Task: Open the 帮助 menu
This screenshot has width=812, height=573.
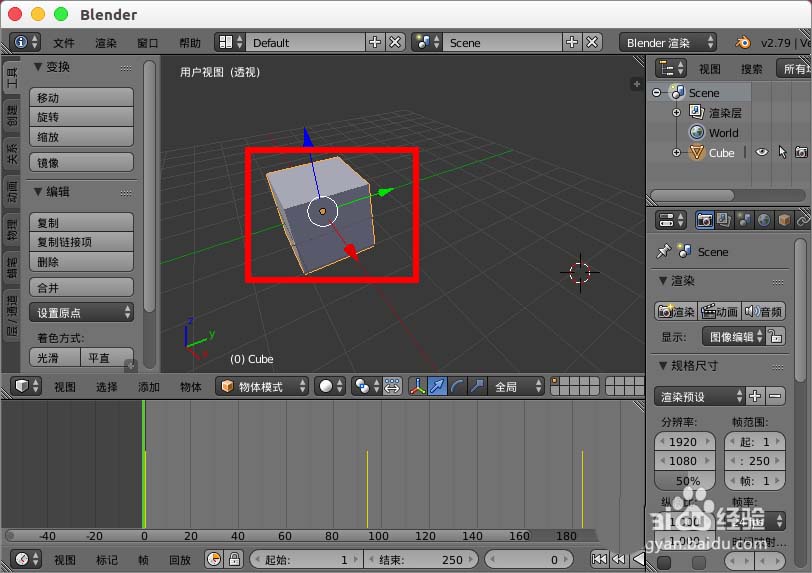Action: [x=190, y=42]
